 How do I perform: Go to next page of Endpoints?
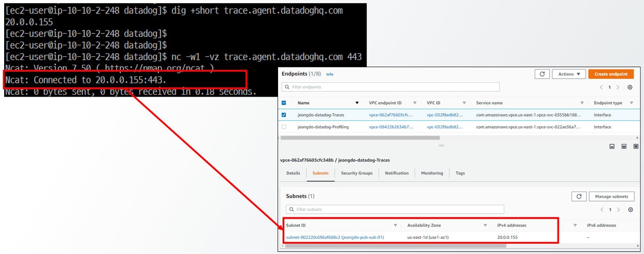618,87
